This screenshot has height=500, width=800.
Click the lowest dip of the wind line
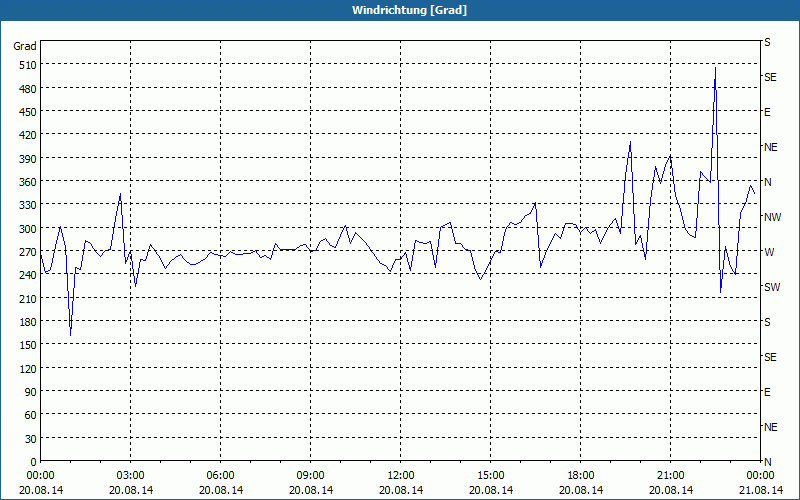(70, 335)
